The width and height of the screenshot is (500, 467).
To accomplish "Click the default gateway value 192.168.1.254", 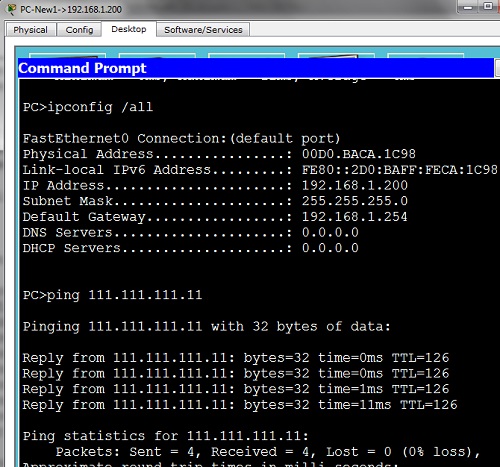I will [x=355, y=217].
